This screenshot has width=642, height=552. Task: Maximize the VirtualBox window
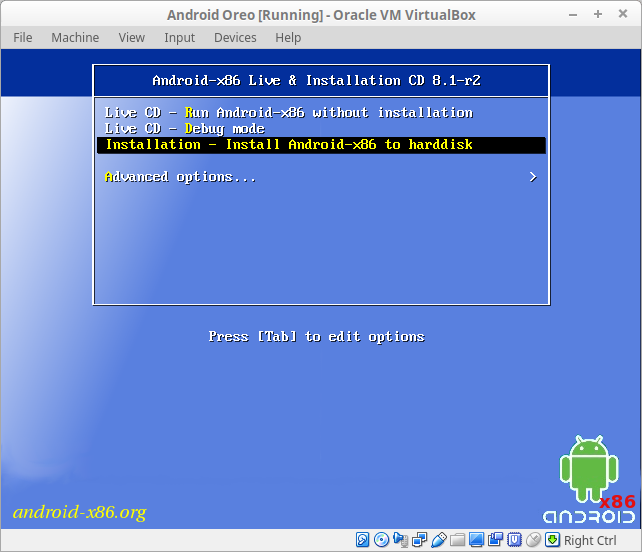598,14
